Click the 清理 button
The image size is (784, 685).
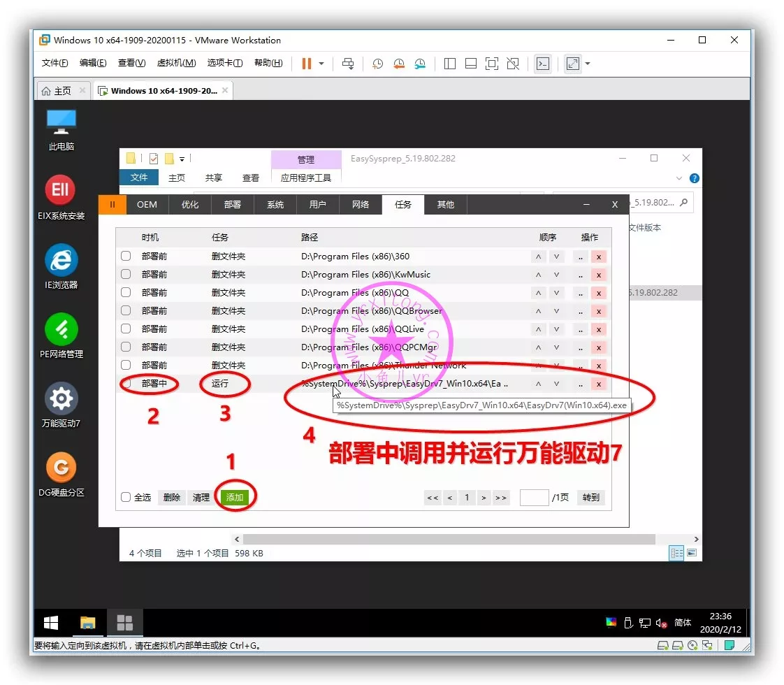[x=201, y=498]
